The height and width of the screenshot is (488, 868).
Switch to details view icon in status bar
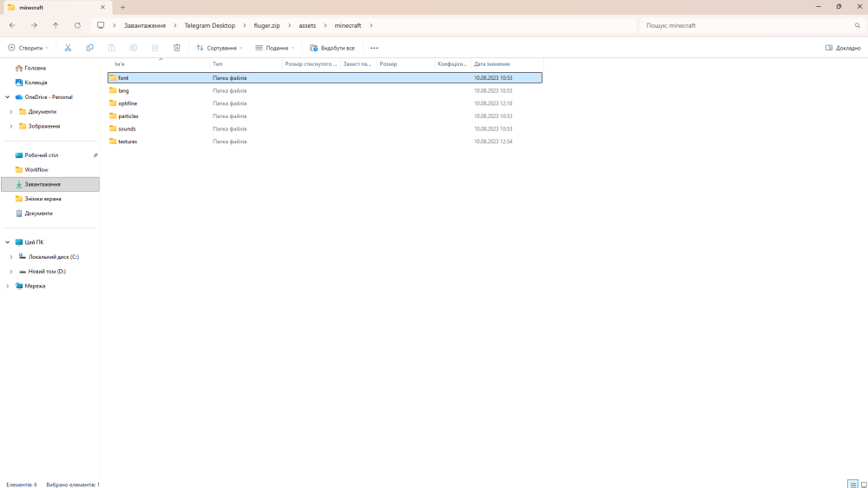coord(853,485)
